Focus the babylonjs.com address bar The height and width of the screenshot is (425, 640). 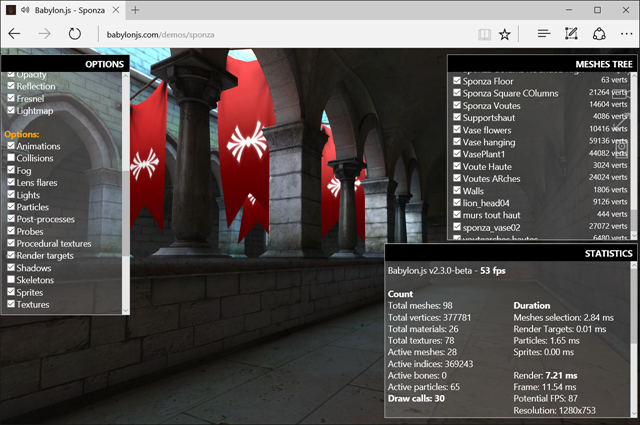coord(286,35)
